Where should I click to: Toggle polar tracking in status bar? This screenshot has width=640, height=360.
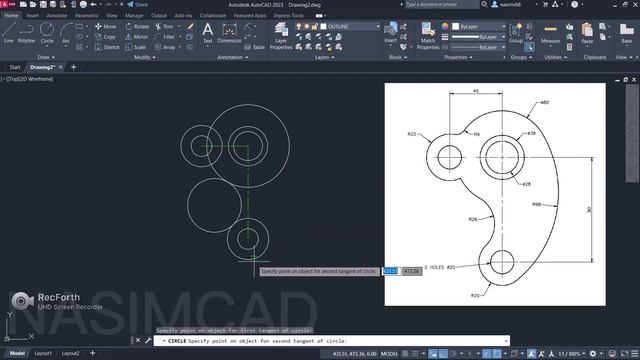[453, 353]
